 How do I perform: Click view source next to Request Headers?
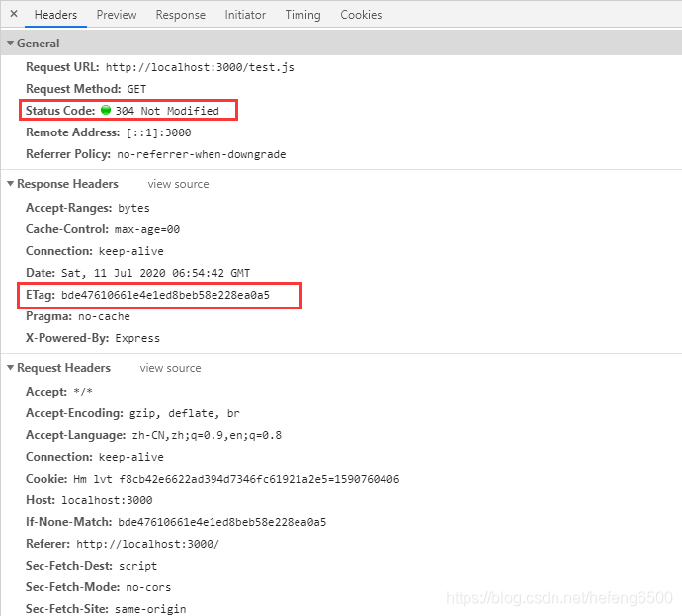coord(170,368)
